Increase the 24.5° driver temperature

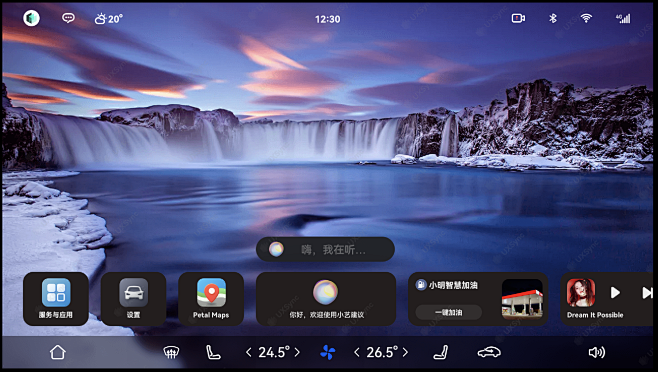(x=297, y=352)
